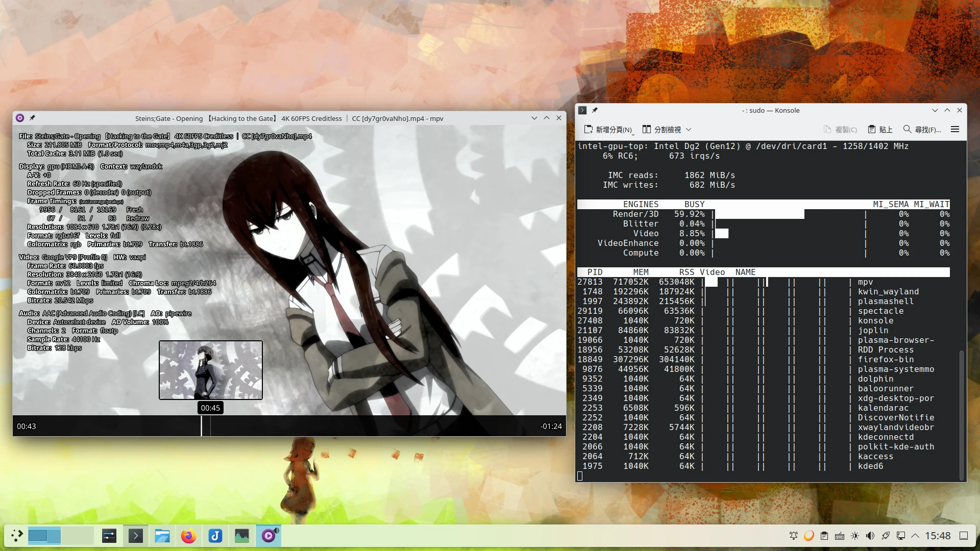Open the notifications bell in the system tray
This screenshot has width=980, height=551.
(794, 536)
